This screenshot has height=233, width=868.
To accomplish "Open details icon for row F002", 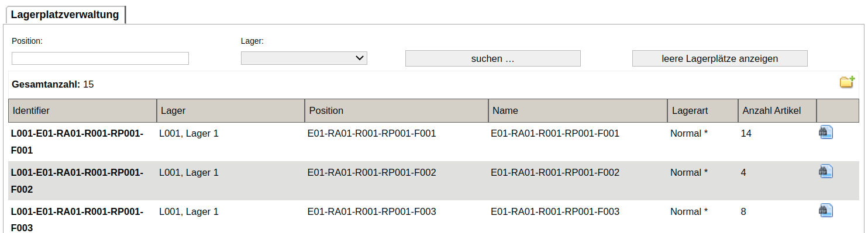I will tap(825, 172).
